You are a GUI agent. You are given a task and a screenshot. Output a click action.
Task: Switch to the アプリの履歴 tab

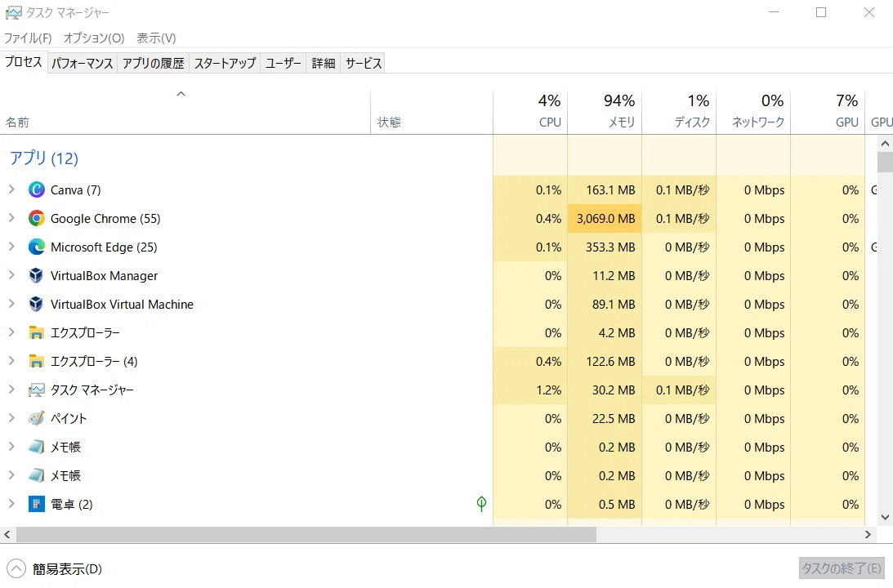[154, 63]
